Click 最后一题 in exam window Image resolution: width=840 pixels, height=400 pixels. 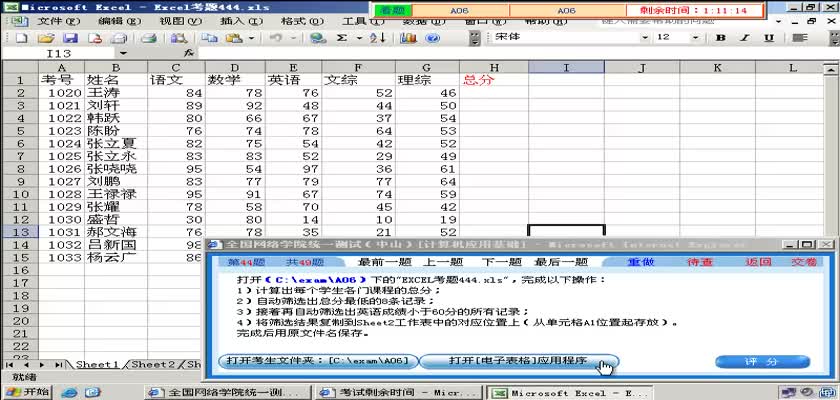pyautogui.click(x=561, y=262)
